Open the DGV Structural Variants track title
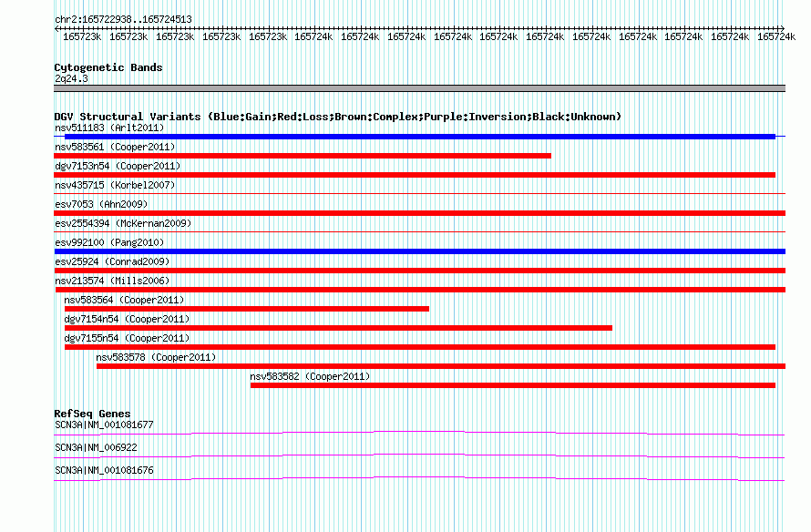The width and height of the screenshot is (811, 532). 337,117
